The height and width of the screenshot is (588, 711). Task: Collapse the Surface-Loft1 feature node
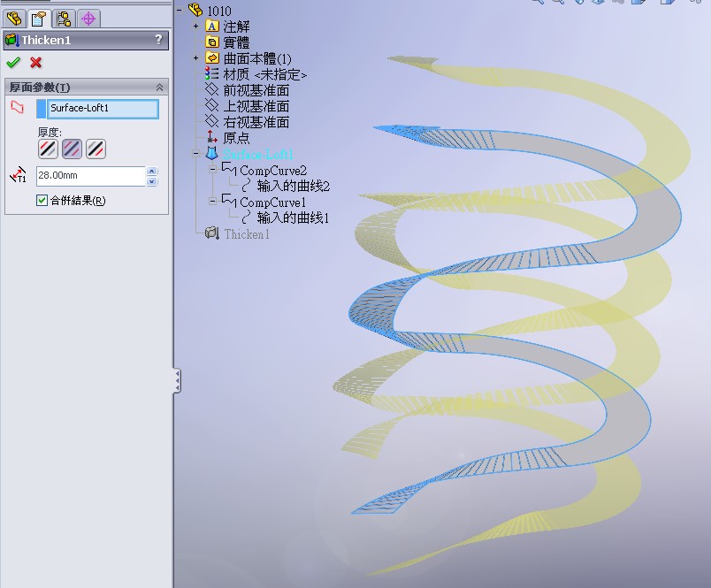point(196,154)
